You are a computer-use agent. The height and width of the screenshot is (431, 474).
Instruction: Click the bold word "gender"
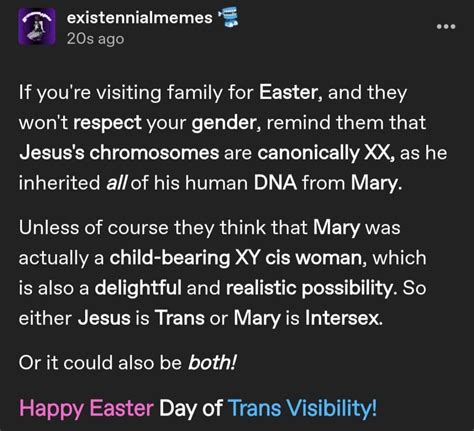[x=223, y=123]
